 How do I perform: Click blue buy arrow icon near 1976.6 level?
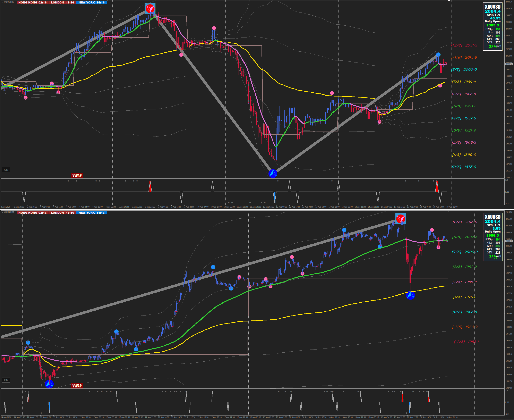(410, 295)
